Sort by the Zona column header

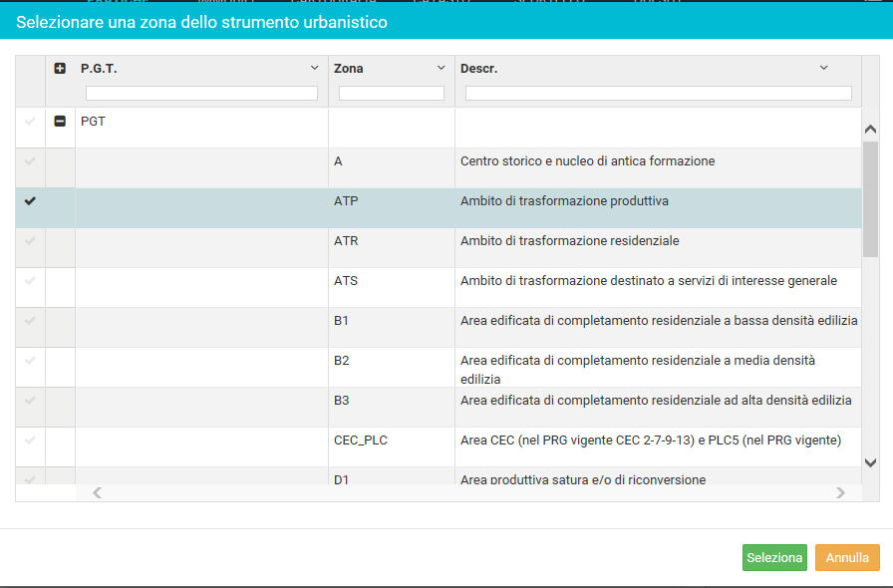(x=349, y=69)
